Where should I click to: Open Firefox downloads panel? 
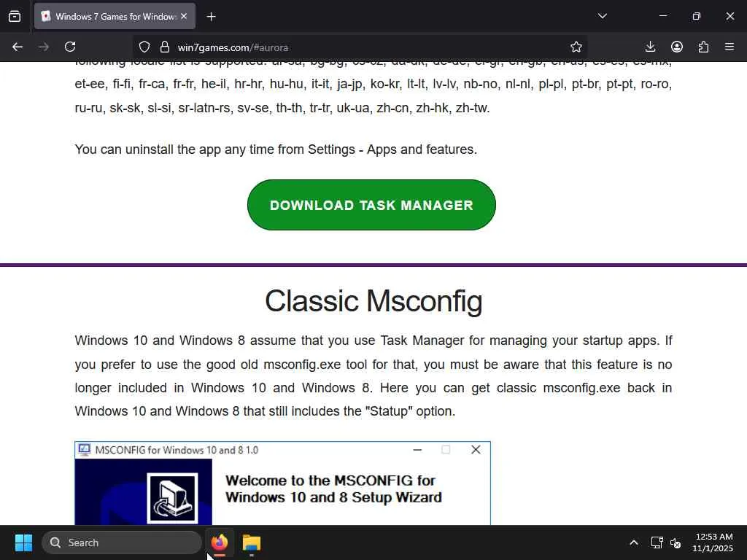(650, 47)
